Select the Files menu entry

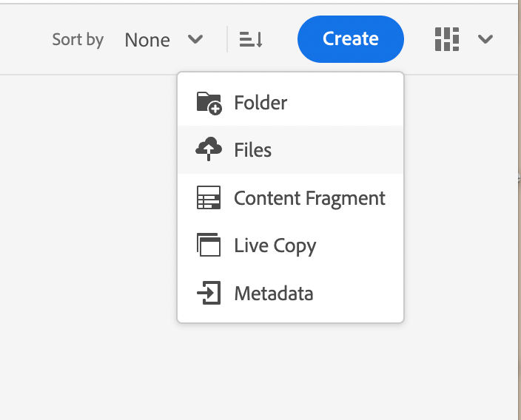point(290,150)
